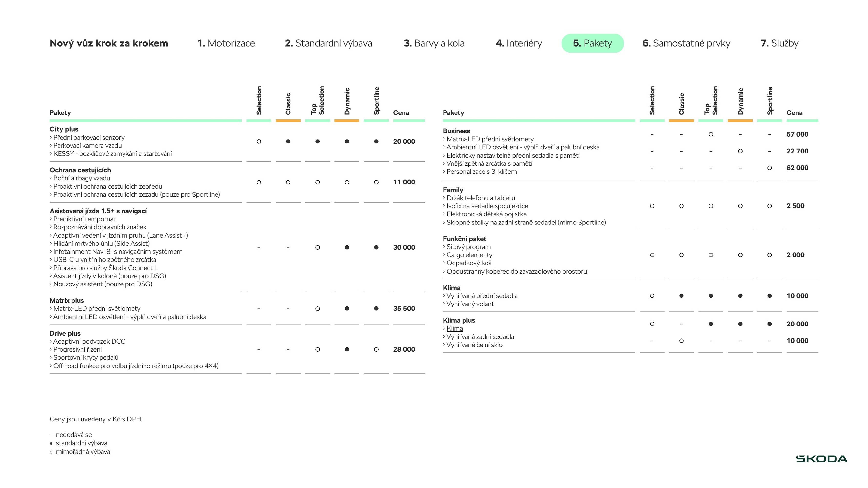
Task: Click the Drive plus filled dot for Dynamic
Action: (347, 349)
